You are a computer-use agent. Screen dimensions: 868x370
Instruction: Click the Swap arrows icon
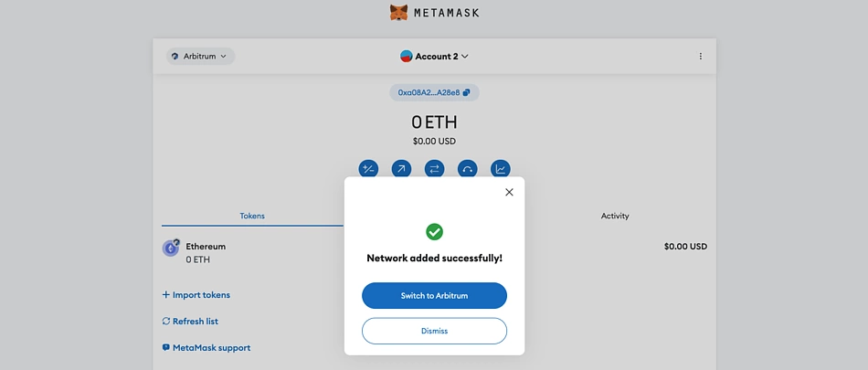point(435,169)
